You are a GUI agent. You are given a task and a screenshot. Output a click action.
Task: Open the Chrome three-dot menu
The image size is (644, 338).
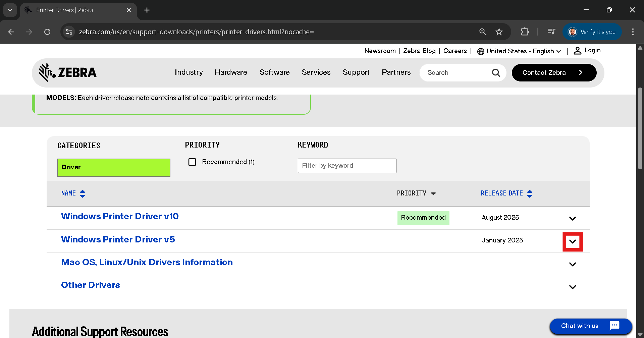pos(633,32)
